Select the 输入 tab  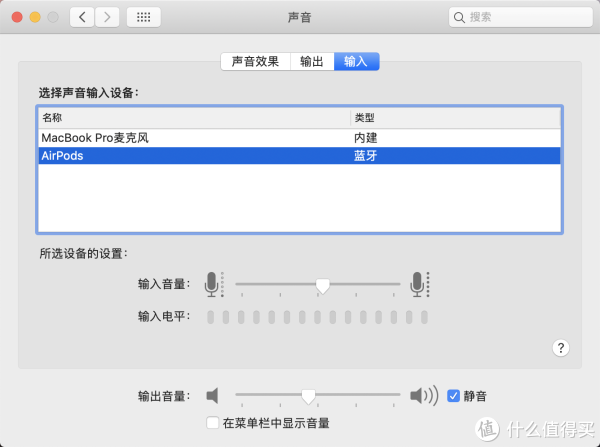[356, 61]
